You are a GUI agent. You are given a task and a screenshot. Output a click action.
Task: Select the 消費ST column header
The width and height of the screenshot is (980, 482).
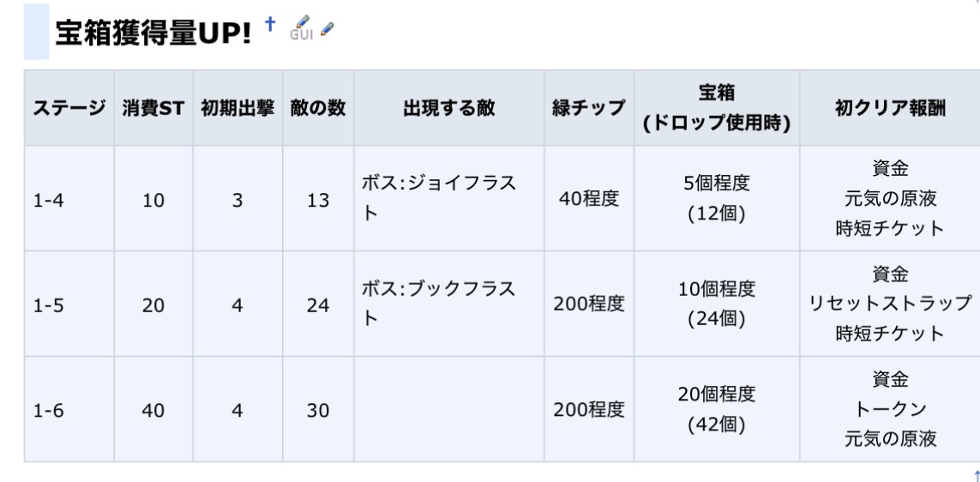click(x=153, y=108)
